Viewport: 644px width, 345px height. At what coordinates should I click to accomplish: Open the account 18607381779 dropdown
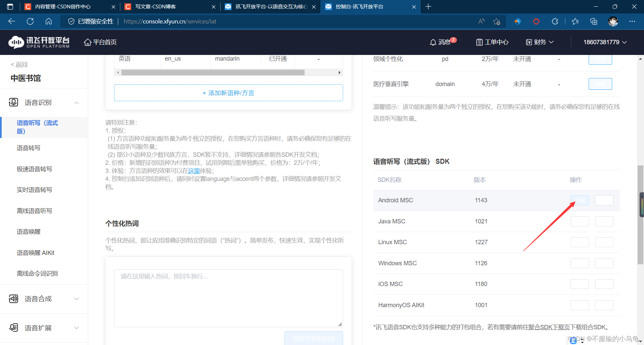click(x=605, y=42)
